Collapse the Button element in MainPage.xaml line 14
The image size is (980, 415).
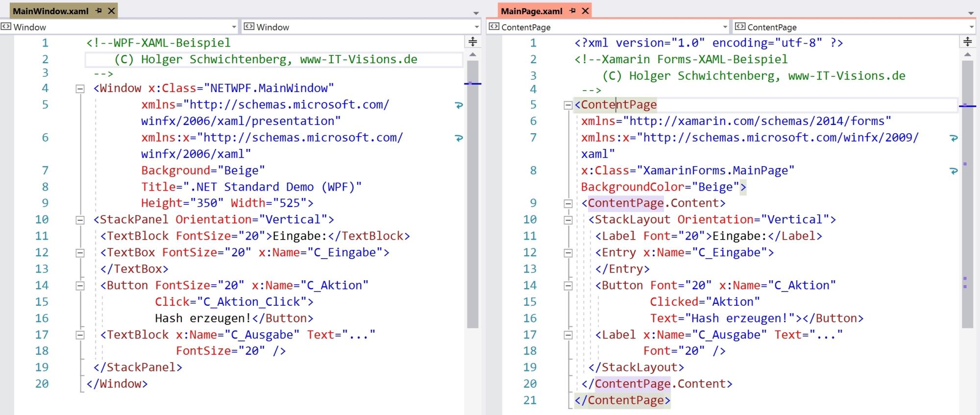[568, 286]
